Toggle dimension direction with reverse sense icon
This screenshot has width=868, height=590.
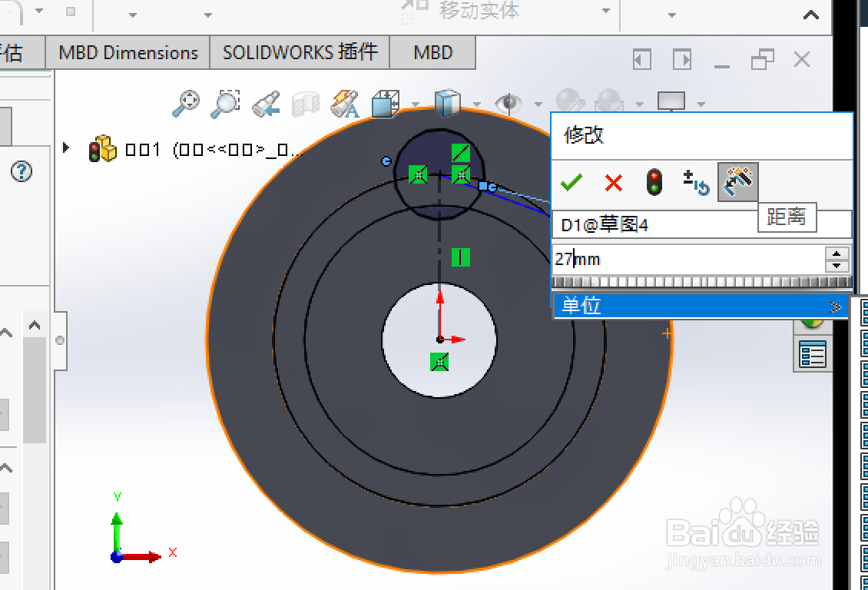pos(695,183)
